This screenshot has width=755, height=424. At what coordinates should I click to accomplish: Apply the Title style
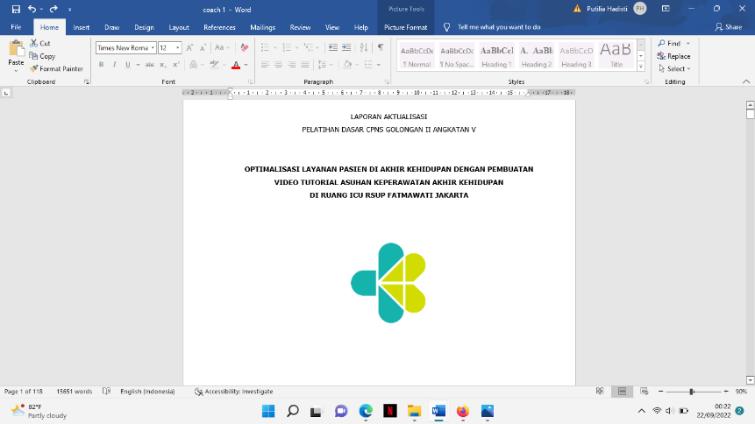point(616,56)
